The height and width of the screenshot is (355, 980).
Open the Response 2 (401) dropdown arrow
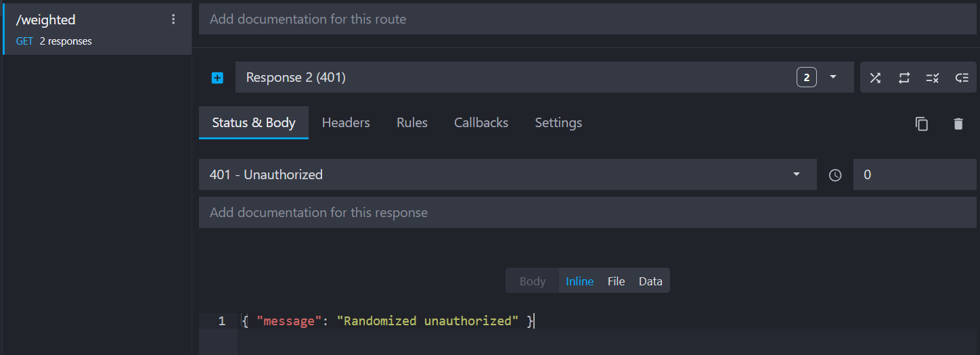pos(833,77)
